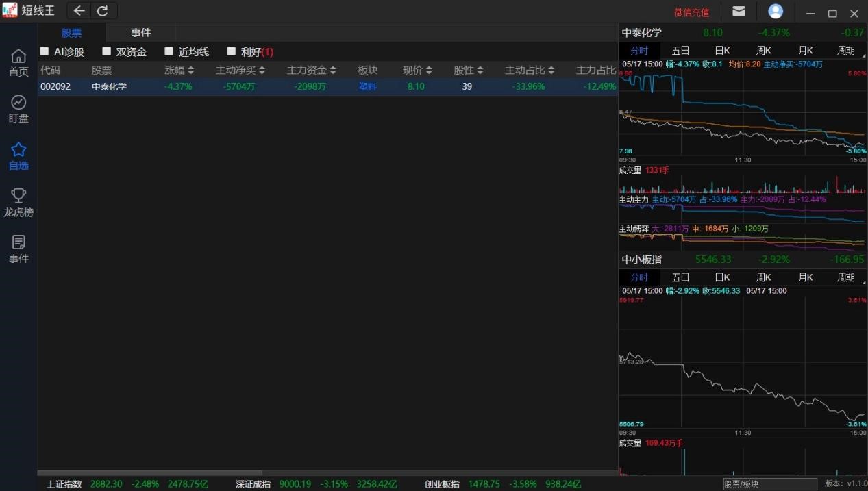868x491 pixels.
Task: Click the 中小板指 intraday index chart
Action: 743,361
